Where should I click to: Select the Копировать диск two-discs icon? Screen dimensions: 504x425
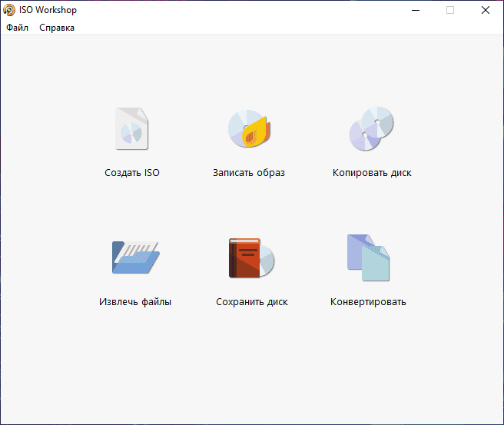[x=372, y=128]
